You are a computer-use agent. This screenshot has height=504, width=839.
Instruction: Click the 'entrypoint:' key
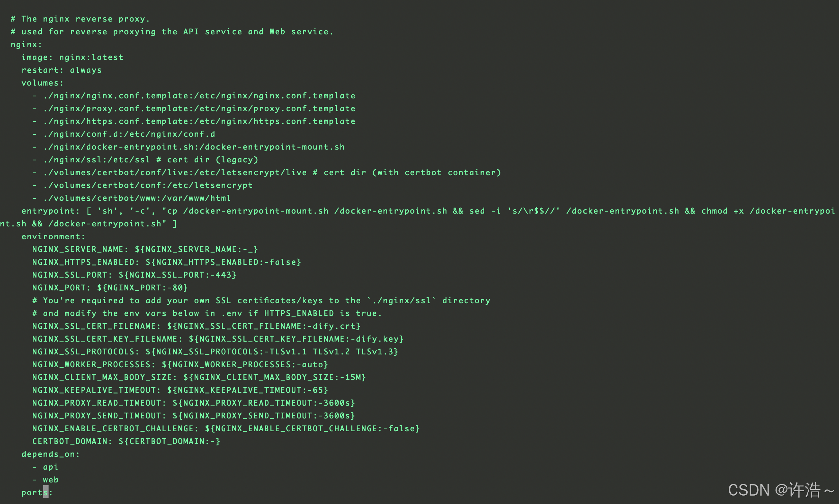[50, 211]
